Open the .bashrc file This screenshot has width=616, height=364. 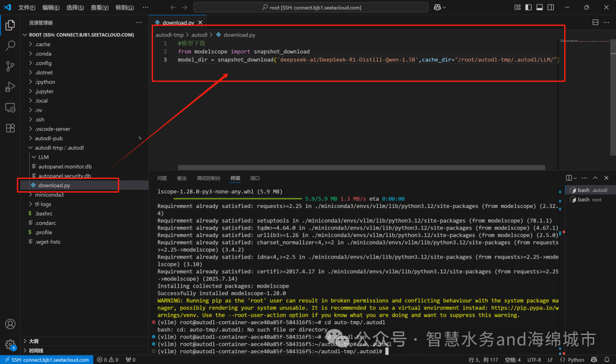point(84,214)
